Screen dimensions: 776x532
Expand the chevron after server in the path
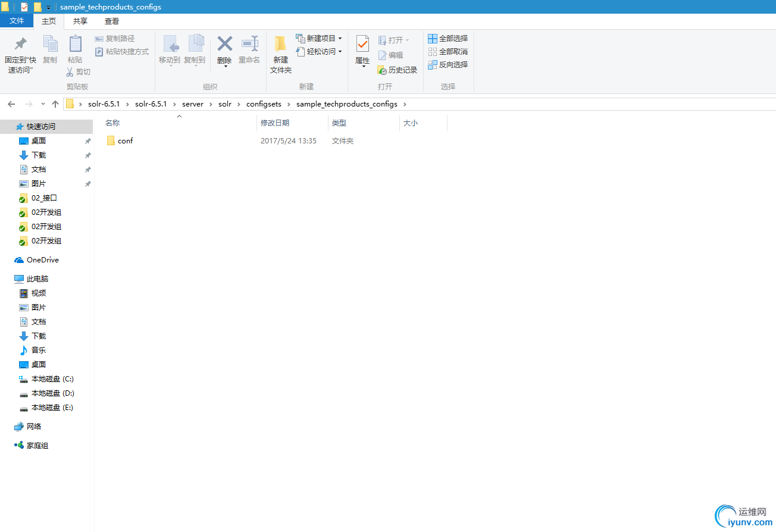coord(211,104)
